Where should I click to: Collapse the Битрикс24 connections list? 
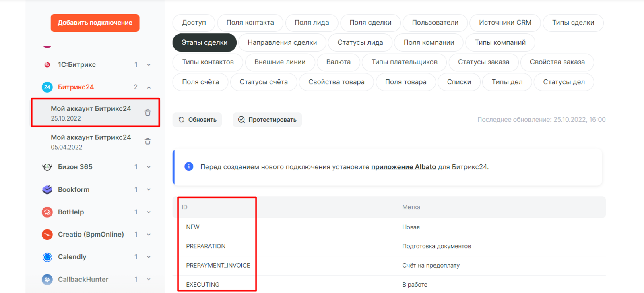(149, 87)
